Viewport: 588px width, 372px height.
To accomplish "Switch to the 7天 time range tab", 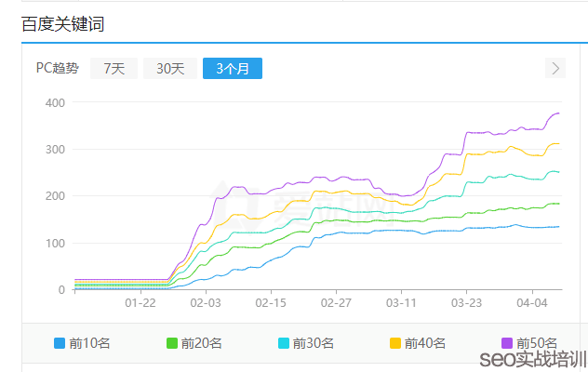I will [x=114, y=68].
